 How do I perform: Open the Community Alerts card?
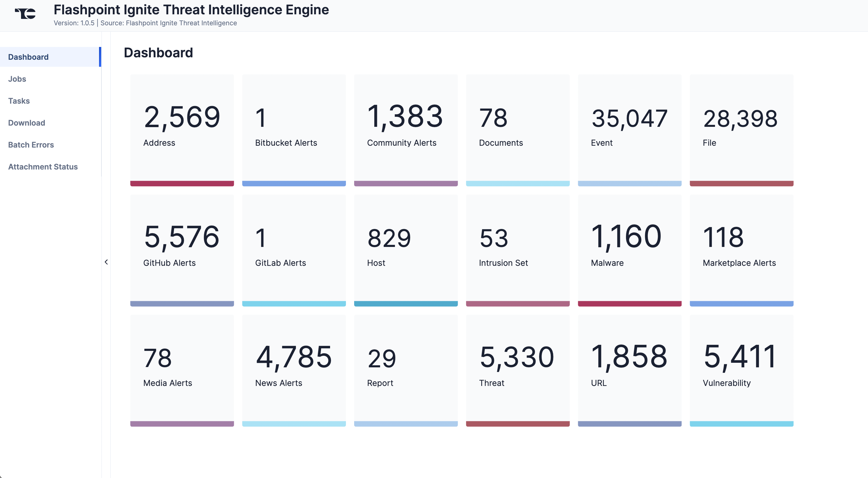click(x=406, y=130)
